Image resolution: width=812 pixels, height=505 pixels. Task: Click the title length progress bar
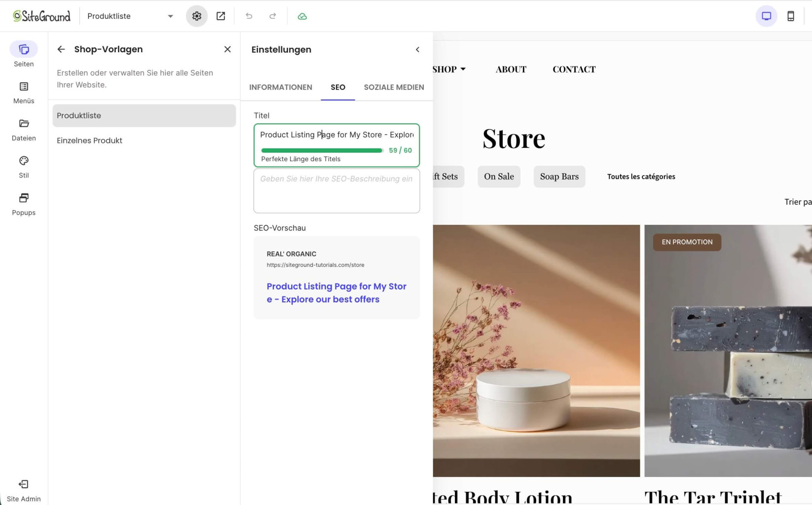(322, 150)
